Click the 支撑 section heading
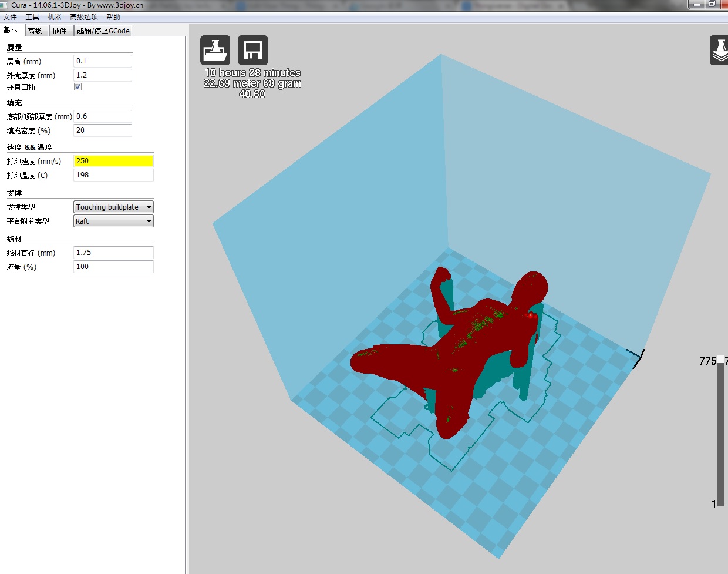The image size is (728, 574). pos(14,193)
